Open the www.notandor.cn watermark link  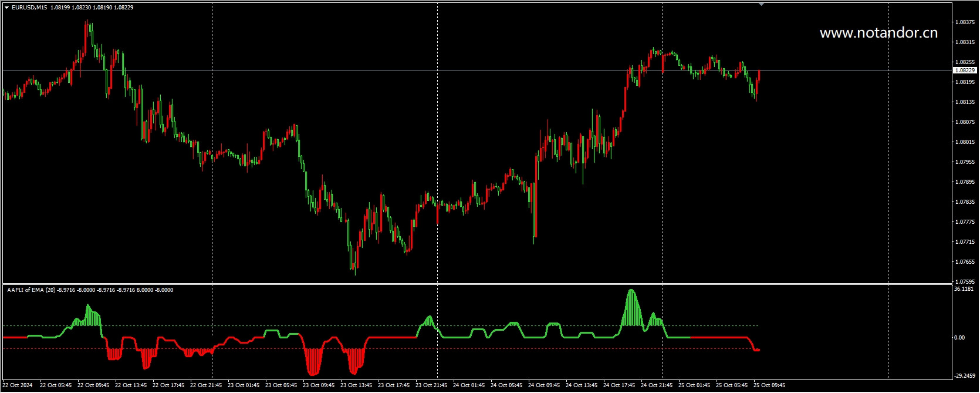pyautogui.click(x=878, y=33)
